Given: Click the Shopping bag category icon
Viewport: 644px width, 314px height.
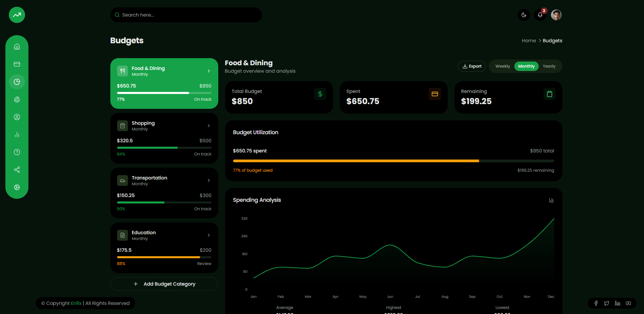Looking at the screenshot, I should (x=123, y=126).
